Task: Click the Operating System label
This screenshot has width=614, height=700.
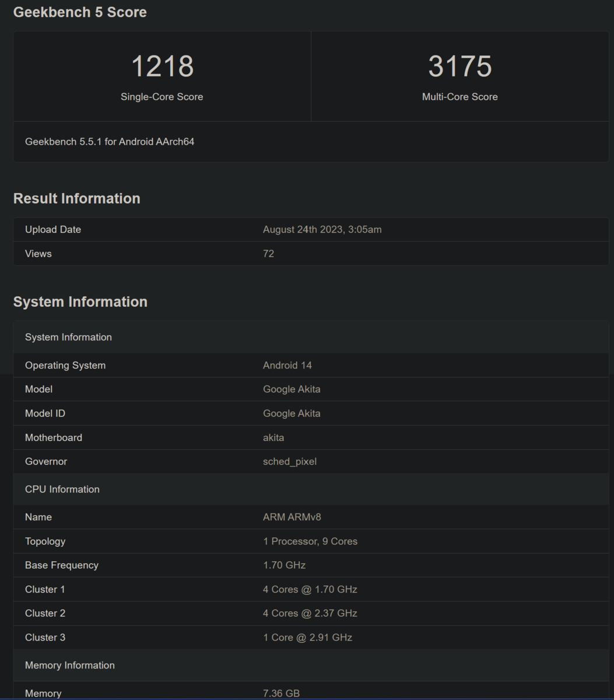Action: (65, 366)
